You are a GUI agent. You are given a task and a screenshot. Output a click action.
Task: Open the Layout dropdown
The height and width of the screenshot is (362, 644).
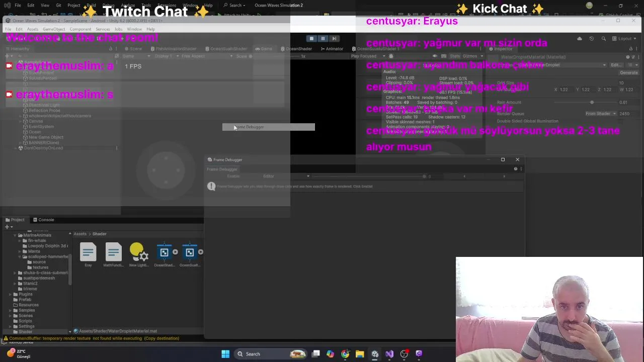(x=624, y=39)
